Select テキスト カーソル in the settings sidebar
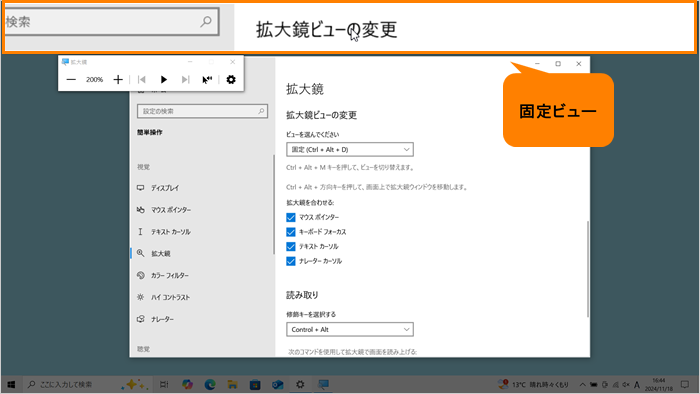Screen dimensions: 700x394 (x=202, y=232)
